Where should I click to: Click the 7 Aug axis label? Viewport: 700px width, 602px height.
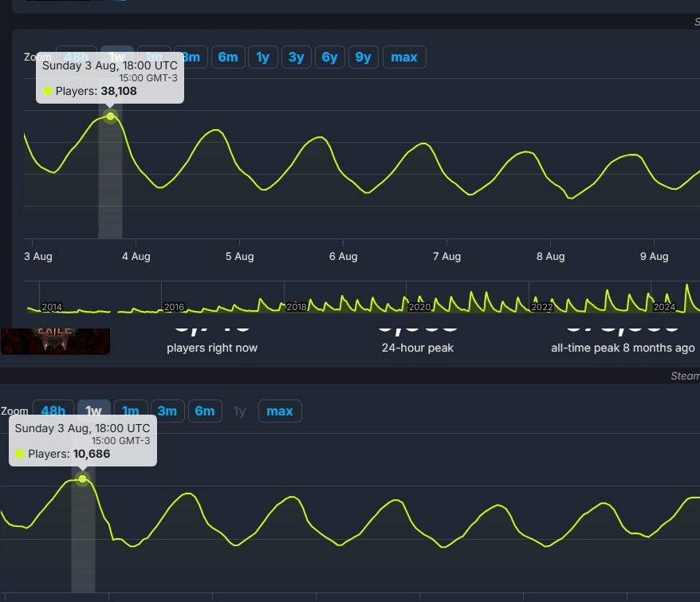(447, 256)
